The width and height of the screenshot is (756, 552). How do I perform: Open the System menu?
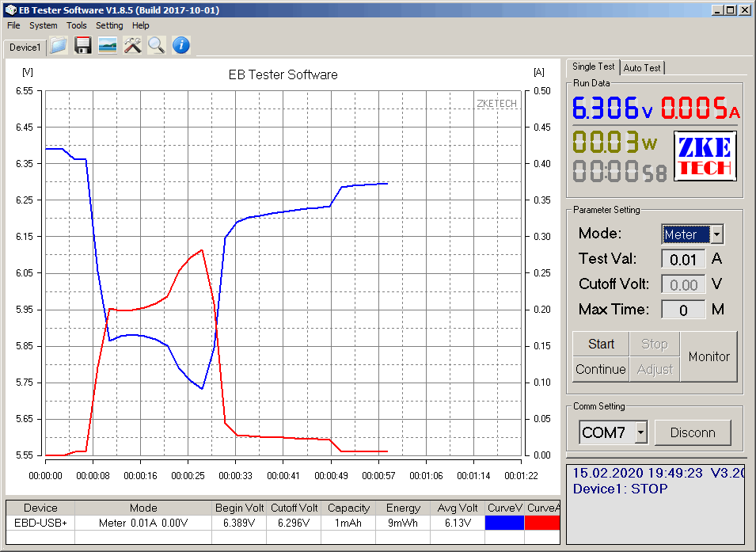tap(44, 25)
